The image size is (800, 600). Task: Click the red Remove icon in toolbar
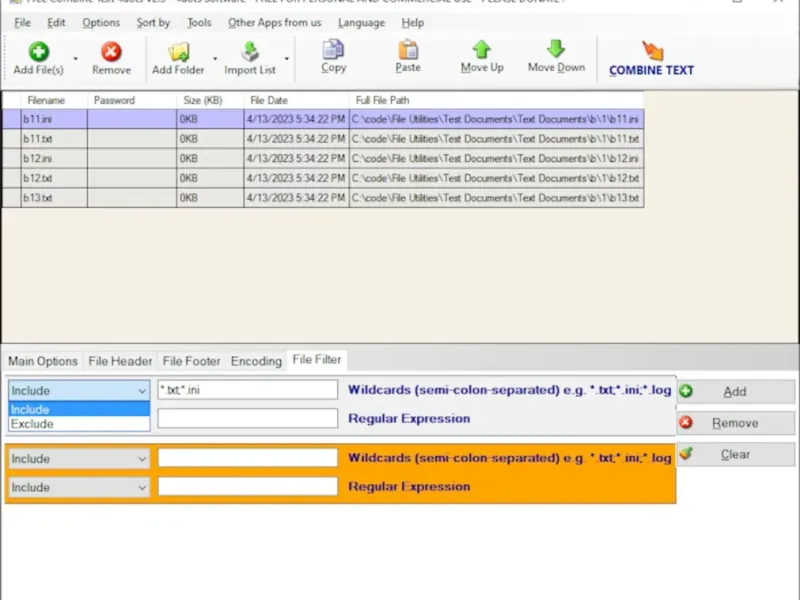tap(111, 52)
